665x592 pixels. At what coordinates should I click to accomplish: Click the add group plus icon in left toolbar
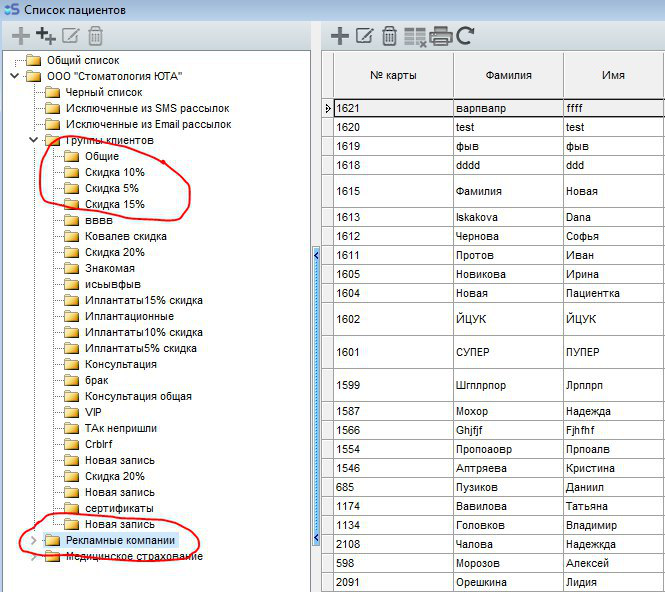[x=19, y=37]
